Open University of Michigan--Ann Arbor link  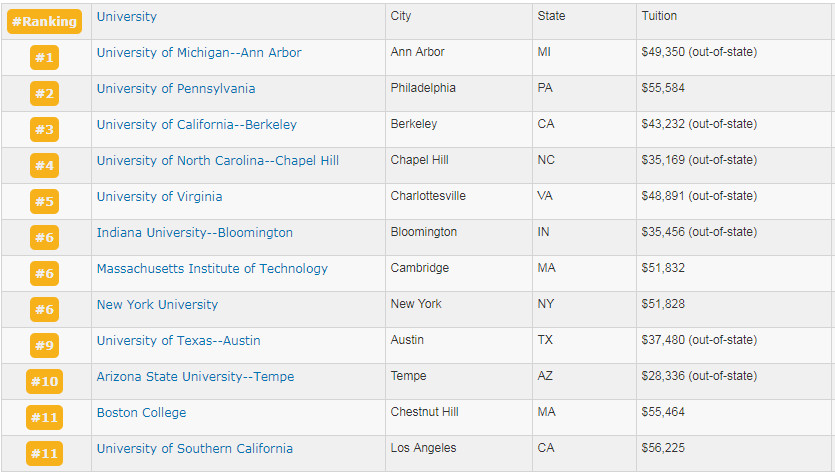tap(198, 53)
